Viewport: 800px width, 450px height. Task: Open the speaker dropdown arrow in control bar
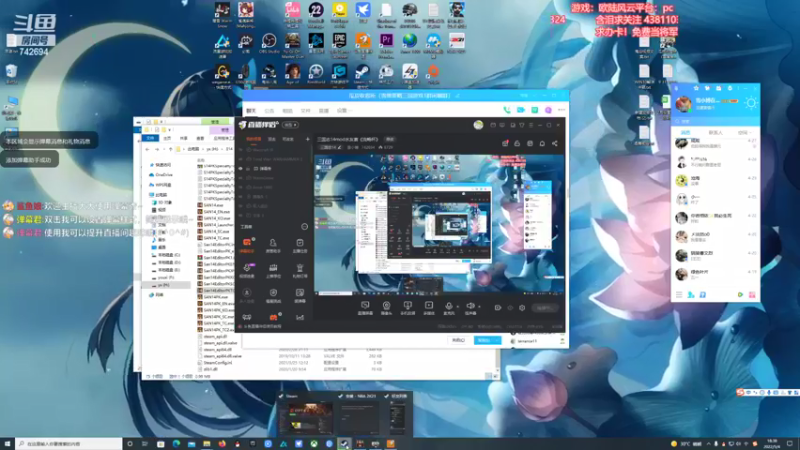click(479, 307)
